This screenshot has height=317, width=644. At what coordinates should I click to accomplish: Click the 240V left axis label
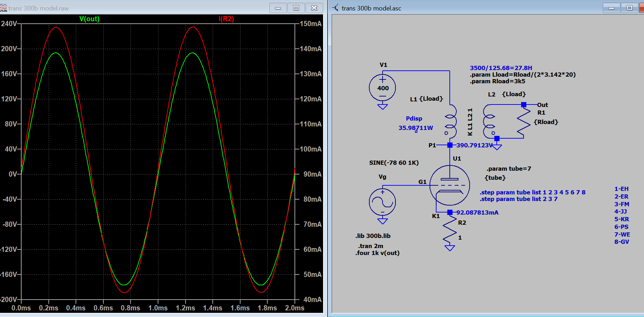(9, 24)
